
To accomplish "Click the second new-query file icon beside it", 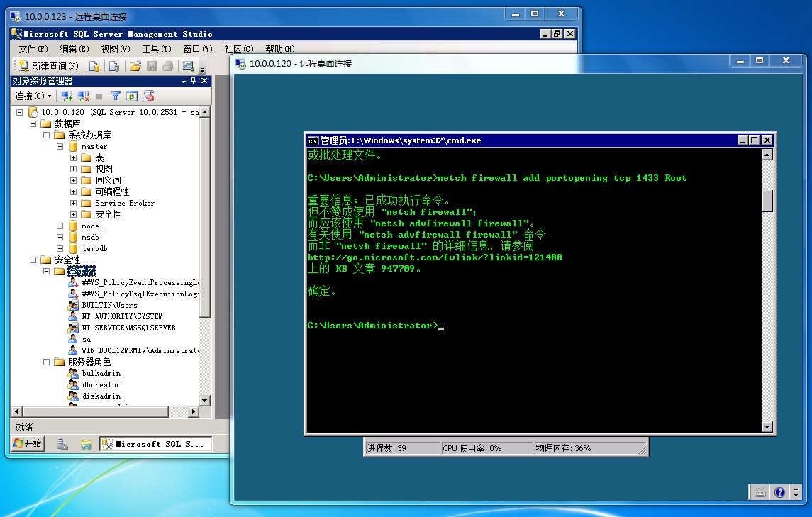I will point(114,66).
